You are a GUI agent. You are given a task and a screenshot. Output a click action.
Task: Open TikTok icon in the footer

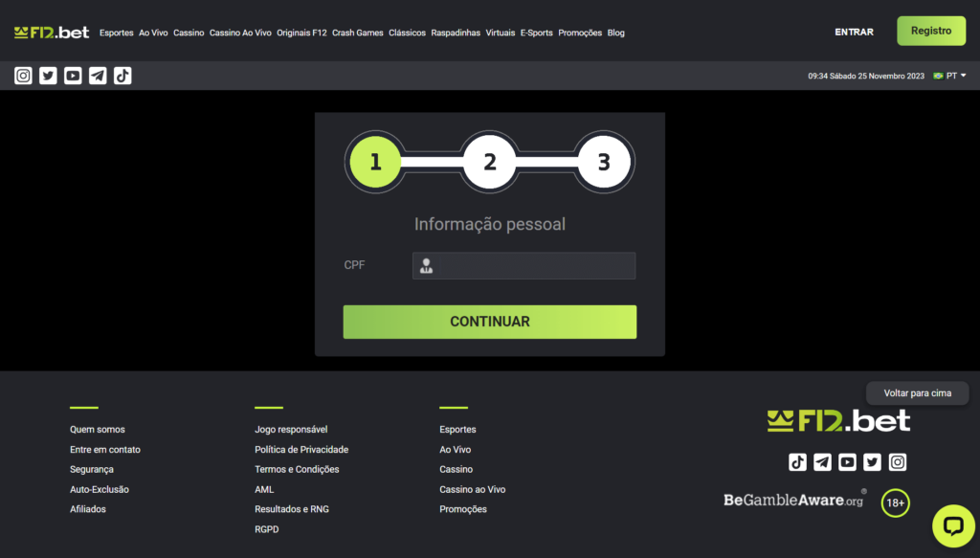pyautogui.click(x=797, y=462)
